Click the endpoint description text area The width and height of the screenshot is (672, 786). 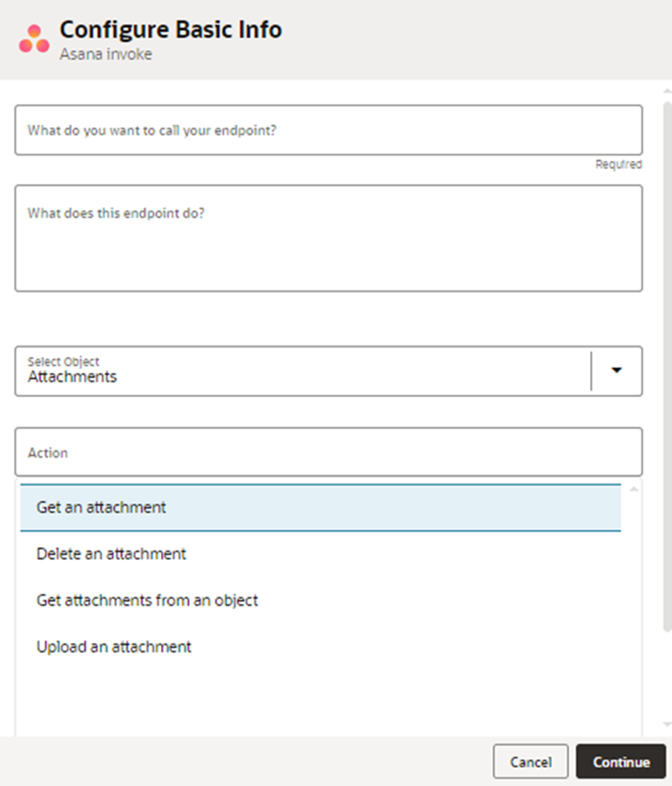(x=328, y=238)
